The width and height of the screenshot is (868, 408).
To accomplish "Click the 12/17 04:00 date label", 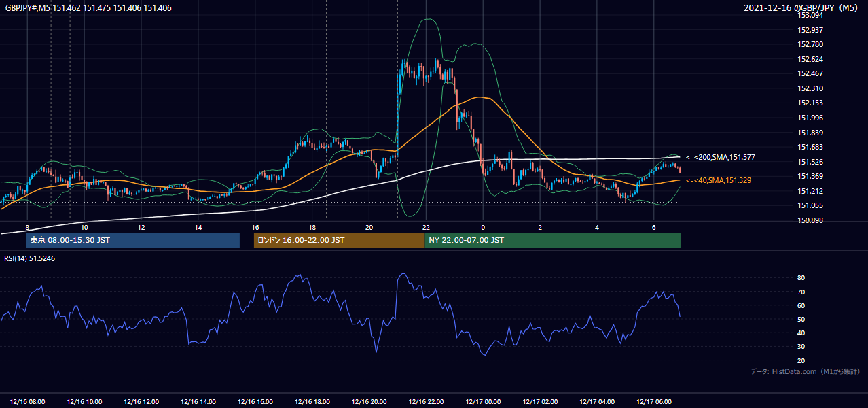I will [597, 401].
